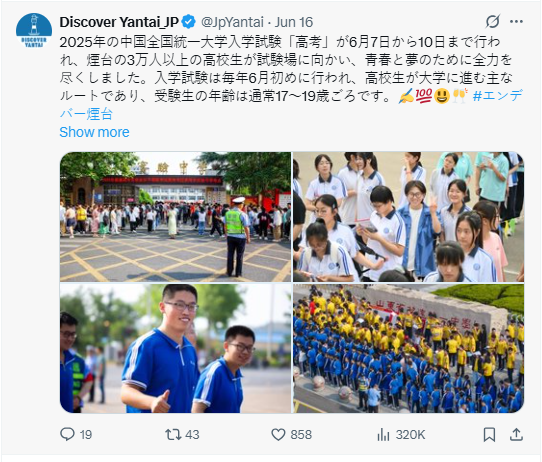Open the reply comment icon
The image size is (542, 462).
pos(67,434)
